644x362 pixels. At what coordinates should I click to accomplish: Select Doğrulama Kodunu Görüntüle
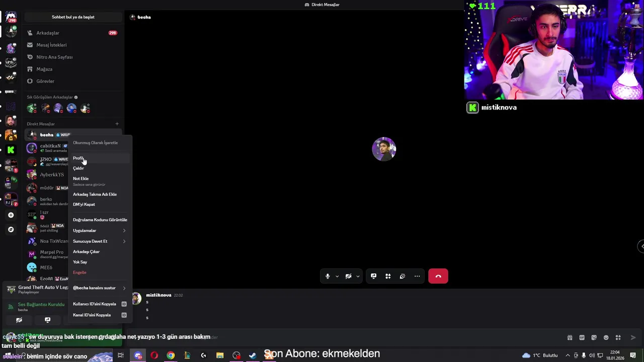[x=100, y=220]
